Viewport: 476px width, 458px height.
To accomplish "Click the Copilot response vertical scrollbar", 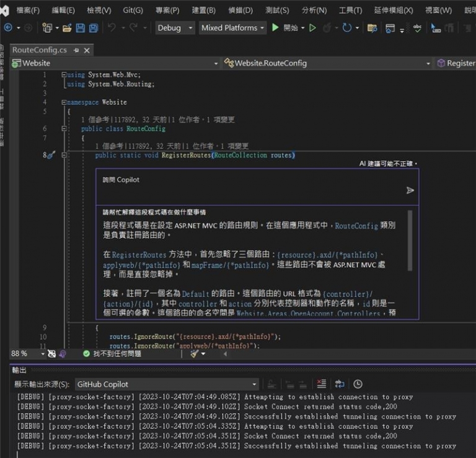I will click(410, 240).
